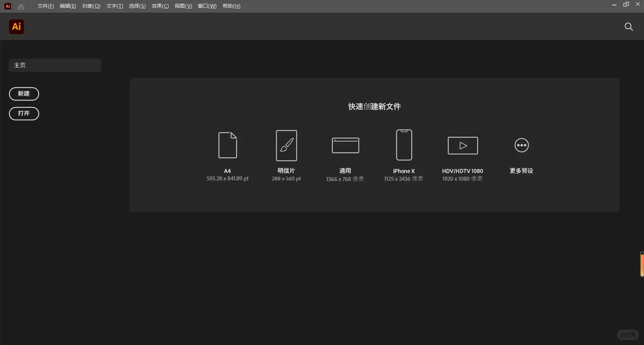Open the 编辑(E) menu
Screen dimensions: 644x345
click(68, 6)
